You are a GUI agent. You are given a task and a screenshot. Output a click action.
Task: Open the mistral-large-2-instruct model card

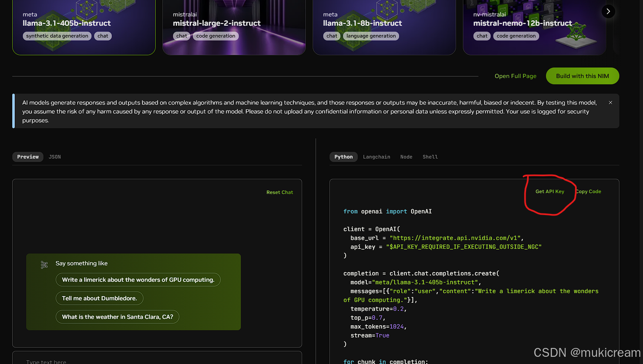pyautogui.click(x=234, y=27)
